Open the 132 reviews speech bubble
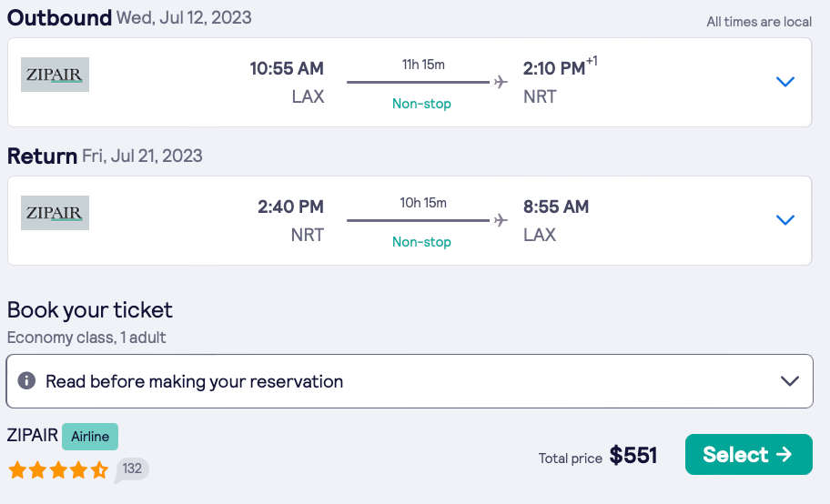Image resolution: width=830 pixels, height=504 pixels. pos(132,469)
